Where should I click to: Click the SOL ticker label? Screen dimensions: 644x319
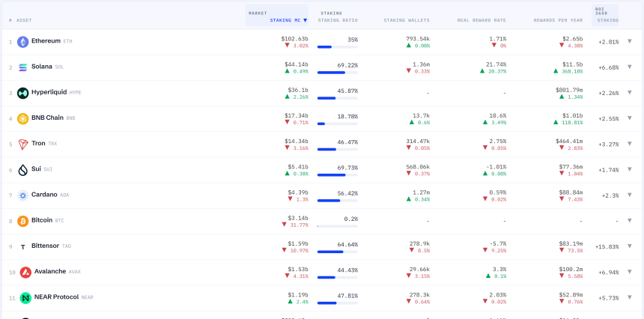pyautogui.click(x=59, y=67)
